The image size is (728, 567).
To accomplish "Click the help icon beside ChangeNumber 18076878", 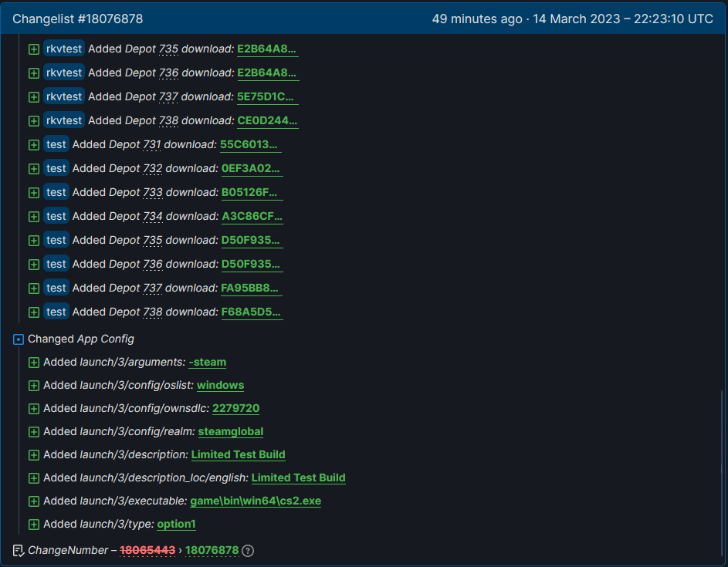I will coord(248,551).
